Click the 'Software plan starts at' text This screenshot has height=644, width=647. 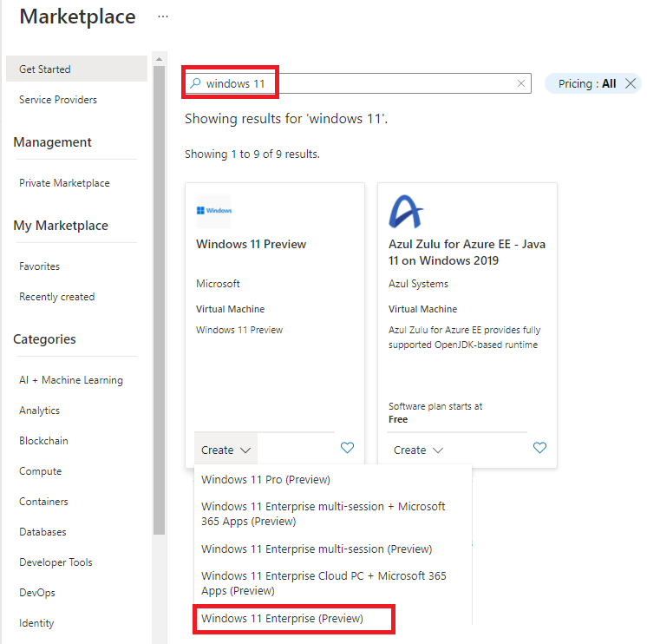(435, 406)
